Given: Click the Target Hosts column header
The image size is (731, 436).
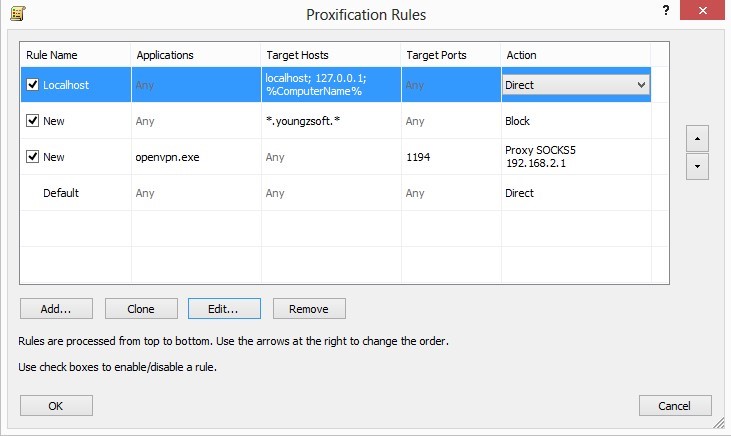Looking at the screenshot, I should point(329,55).
